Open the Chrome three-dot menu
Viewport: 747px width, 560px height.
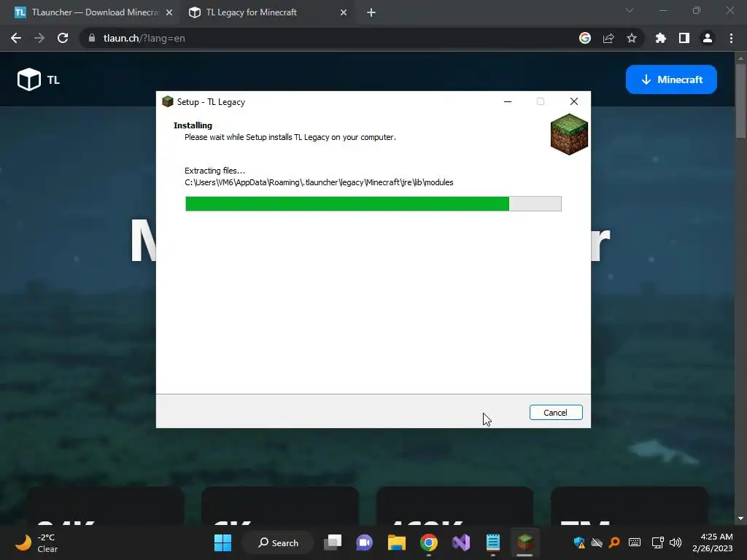click(731, 38)
